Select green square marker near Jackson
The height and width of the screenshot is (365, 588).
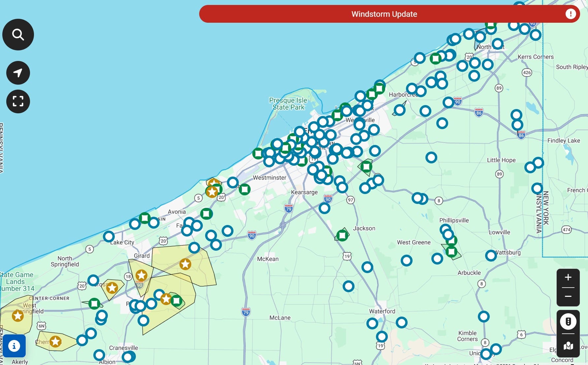point(342,235)
